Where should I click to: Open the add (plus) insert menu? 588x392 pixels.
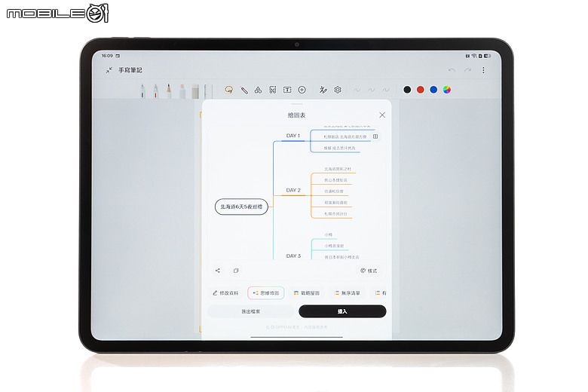click(302, 90)
